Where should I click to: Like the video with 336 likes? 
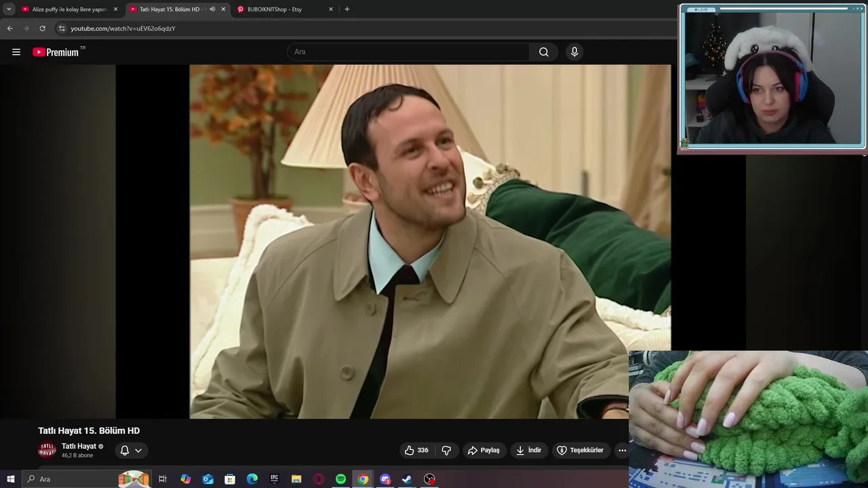coord(416,450)
